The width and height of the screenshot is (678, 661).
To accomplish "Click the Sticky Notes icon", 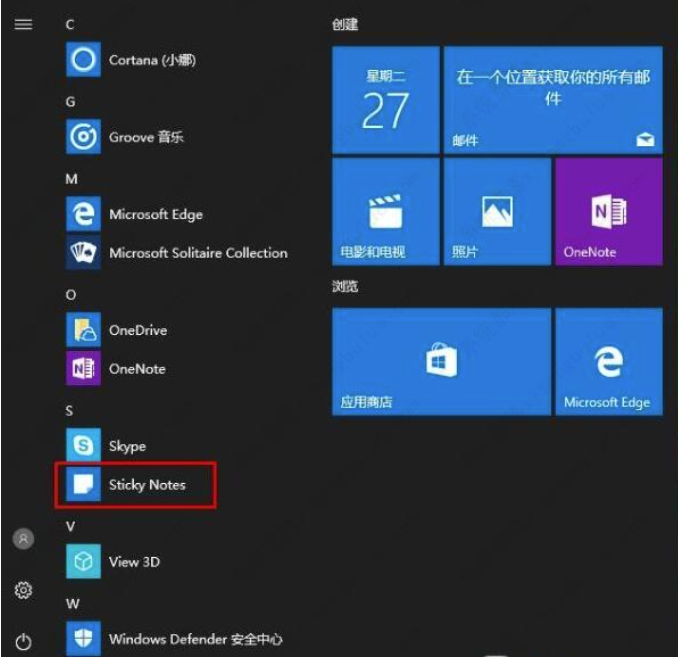I will [83, 484].
